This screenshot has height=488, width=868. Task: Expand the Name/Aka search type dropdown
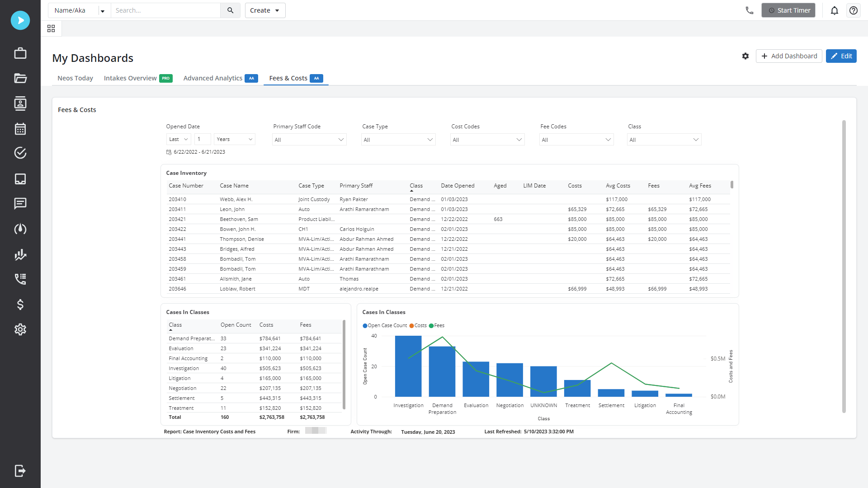pos(103,11)
